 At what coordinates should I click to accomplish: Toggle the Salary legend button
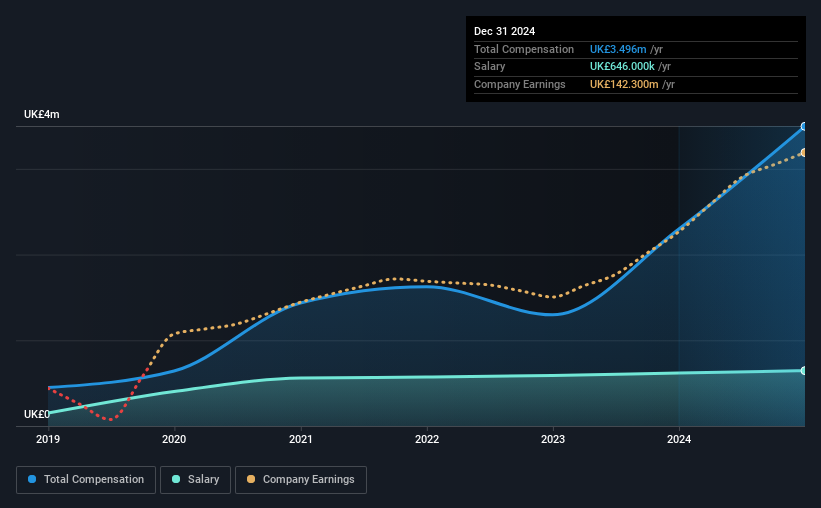coord(195,480)
